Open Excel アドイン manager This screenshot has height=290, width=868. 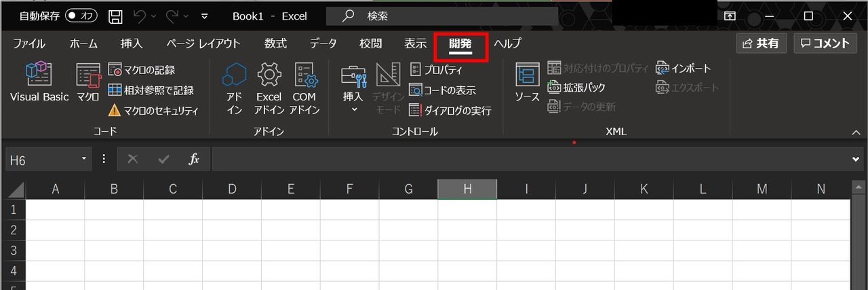pyautogui.click(x=269, y=88)
